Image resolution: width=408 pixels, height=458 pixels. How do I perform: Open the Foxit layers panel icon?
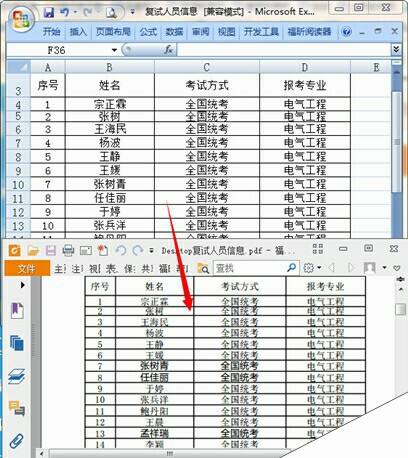pos(17,376)
